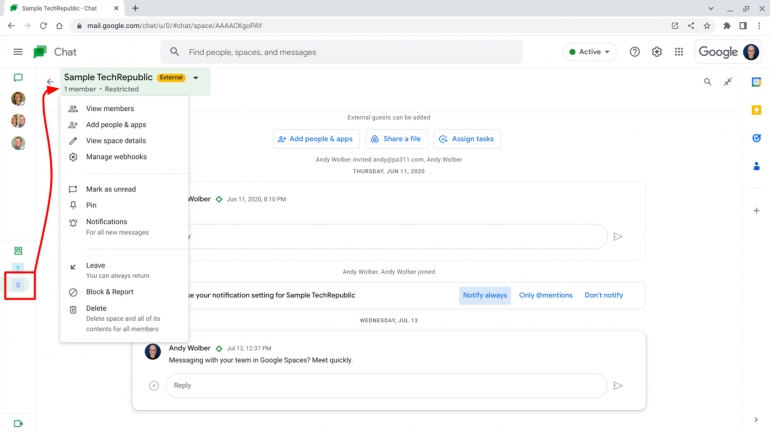Select Manage webhooks menu item
Screen dimensions: 770x433
pyautogui.click(x=116, y=157)
